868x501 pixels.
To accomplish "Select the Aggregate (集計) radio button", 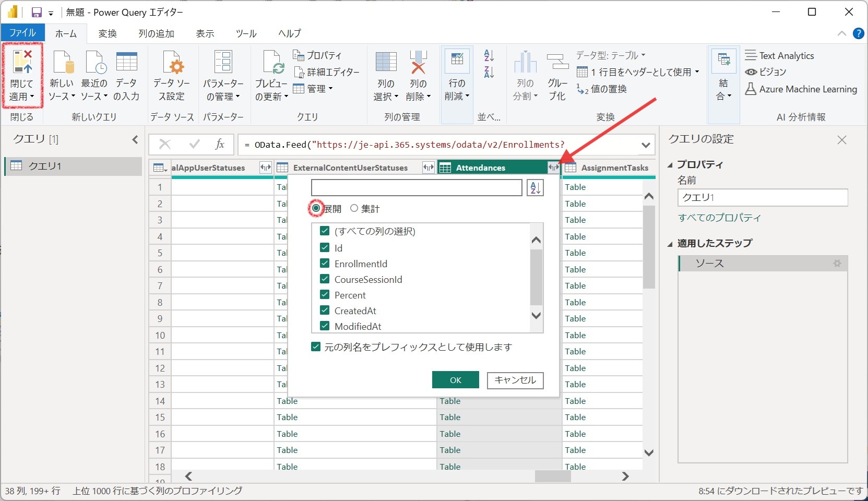I will tap(354, 208).
